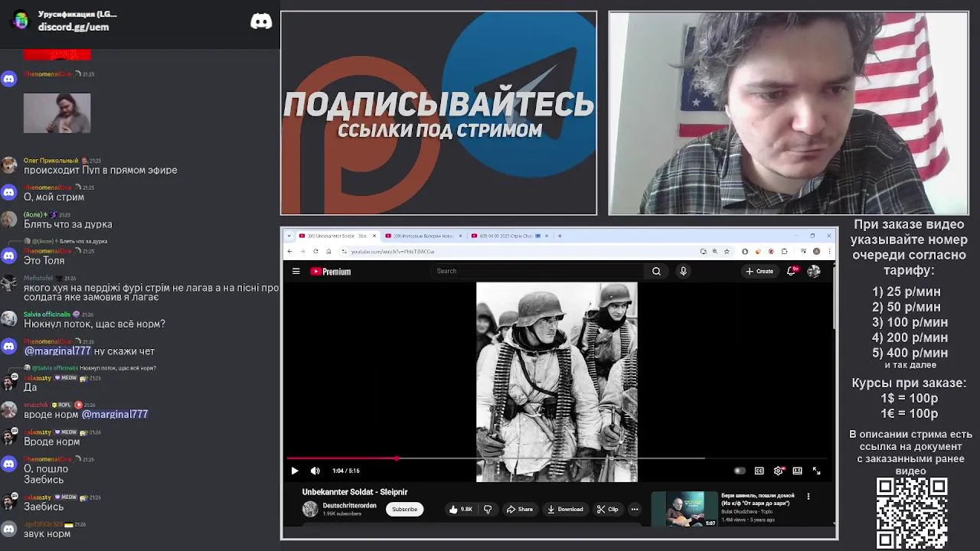Open the browser profile avatar in toolbar
The height and width of the screenshot is (551, 980).
pyautogui.click(x=817, y=251)
